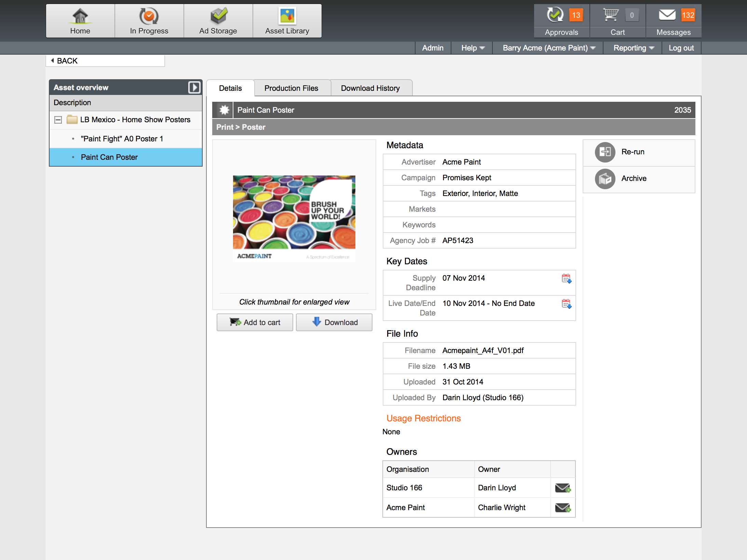Click the Re-run icon
The image size is (747, 560).
(x=605, y=152)
